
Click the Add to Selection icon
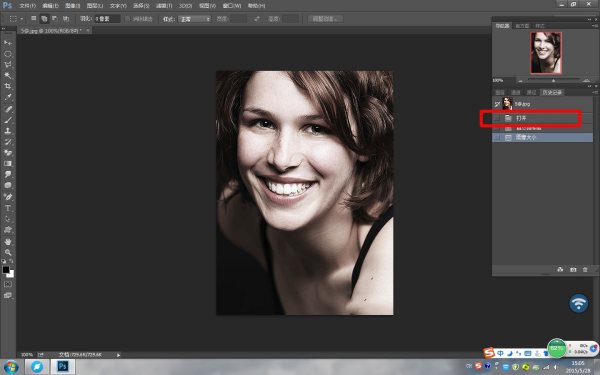coord(44,18)
